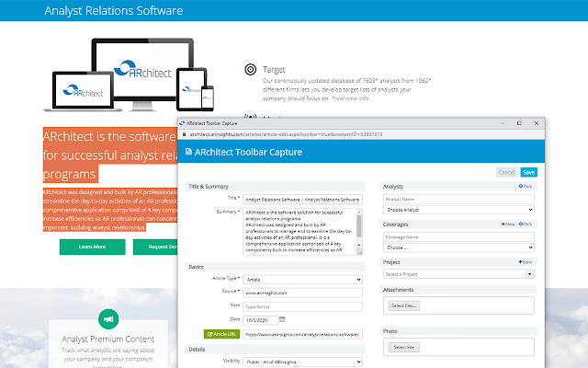
Task: Click Pick link in Coverages header
Action: pyautogui.click(x=526, y=224)
